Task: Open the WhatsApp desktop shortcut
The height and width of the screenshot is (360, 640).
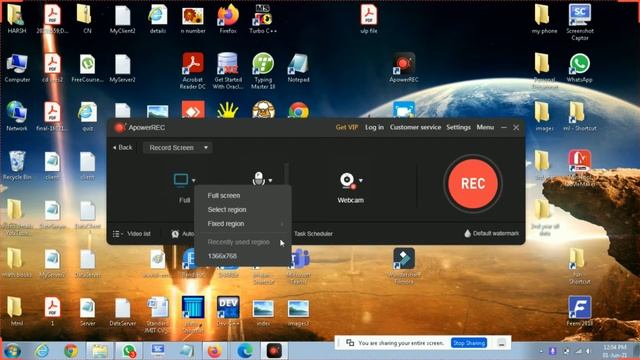Action: coord(580,68)
